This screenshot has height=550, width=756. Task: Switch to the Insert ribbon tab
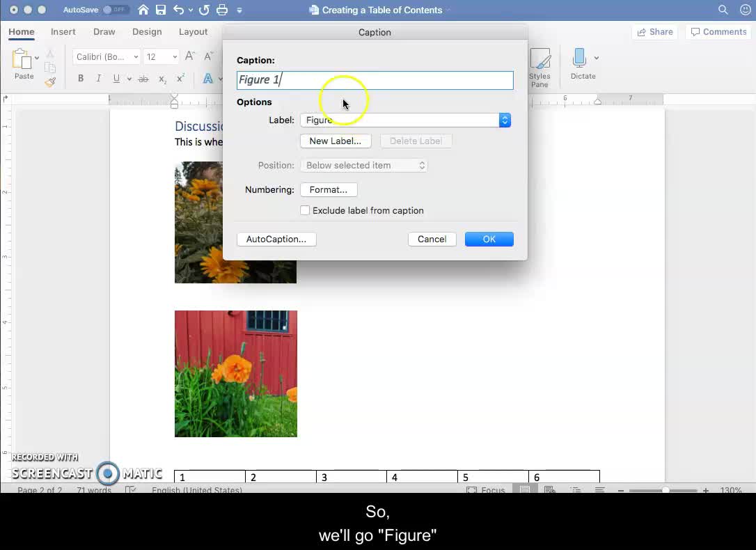click(63, 32)
